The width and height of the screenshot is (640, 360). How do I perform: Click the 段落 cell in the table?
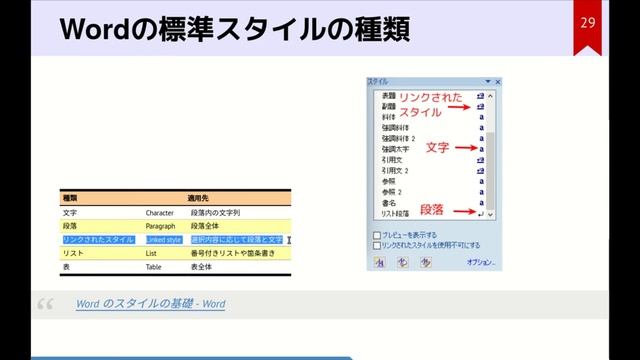click(70, 226)
